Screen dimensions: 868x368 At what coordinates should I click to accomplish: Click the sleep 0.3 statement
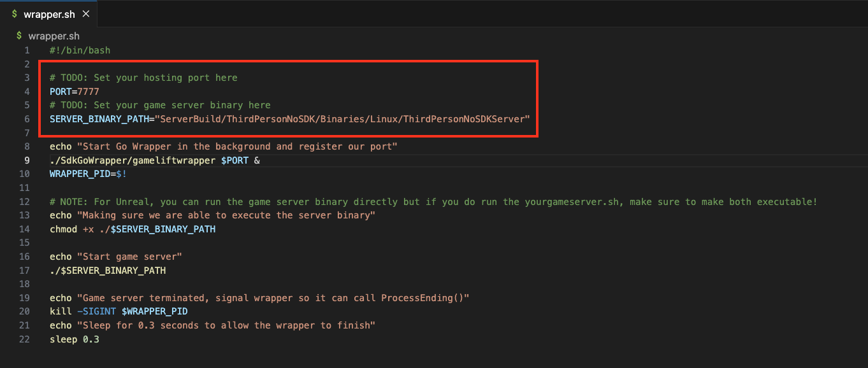[74, 339]
